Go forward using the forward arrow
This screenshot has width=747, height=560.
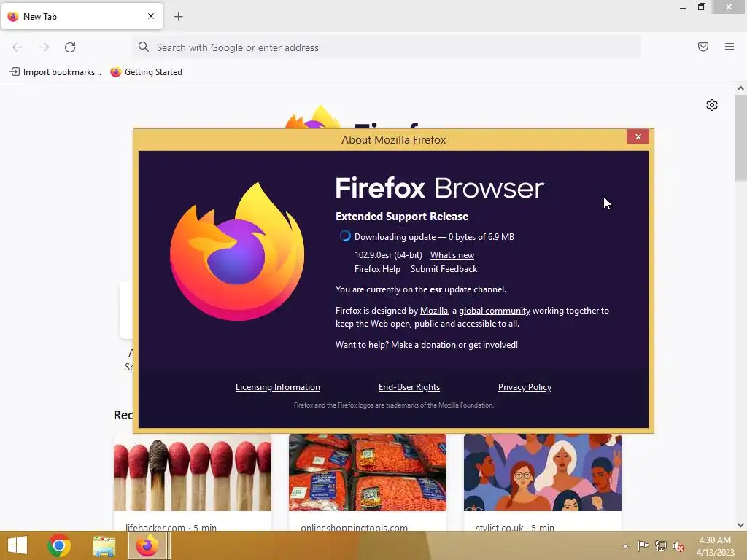(44, 47)
